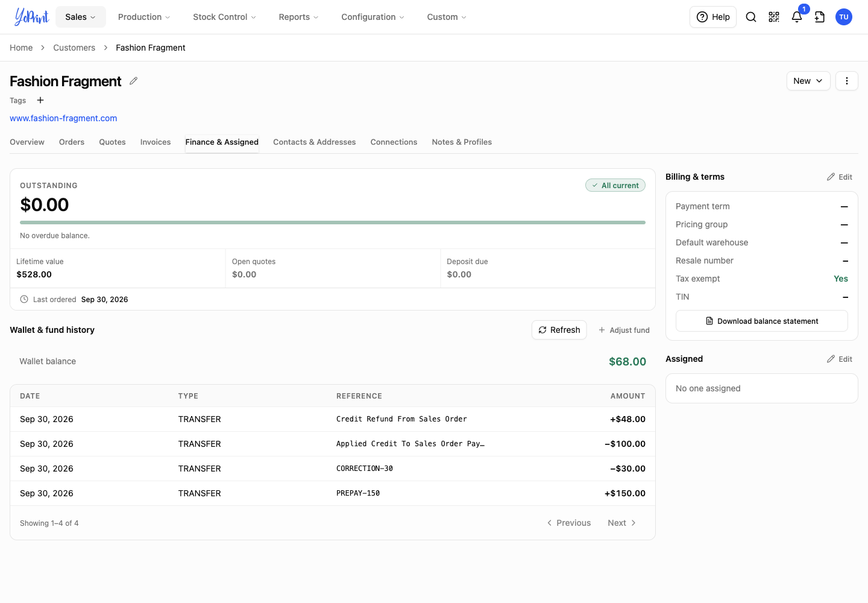Select the CORRECTION-30 reference
Image resolution: width=868 pixels, height=603 pixels.
pyautogui.click(x=365, y=469)
